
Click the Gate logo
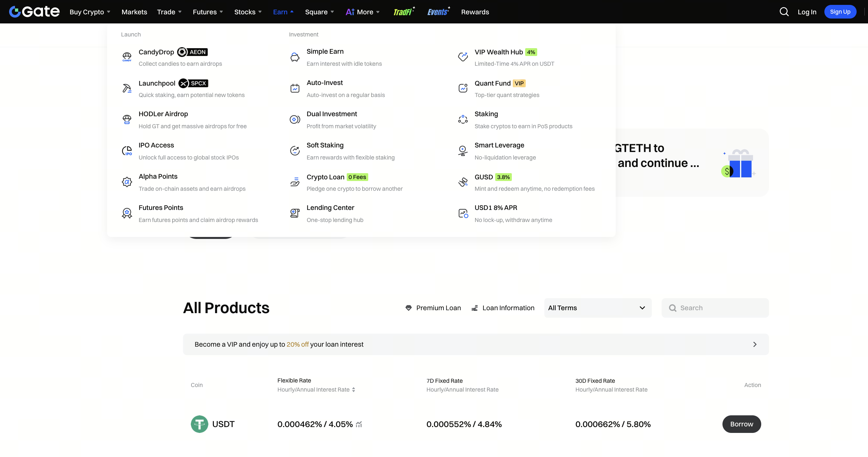[34, 12]
